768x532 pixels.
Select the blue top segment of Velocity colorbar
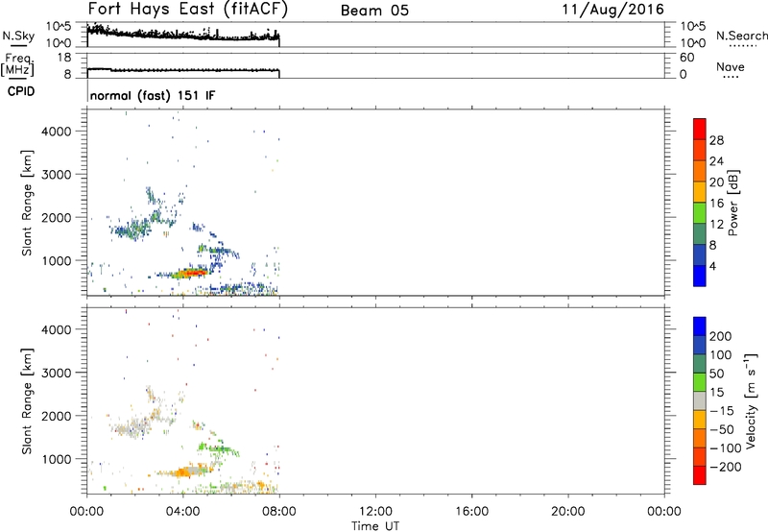click(700, 326)
